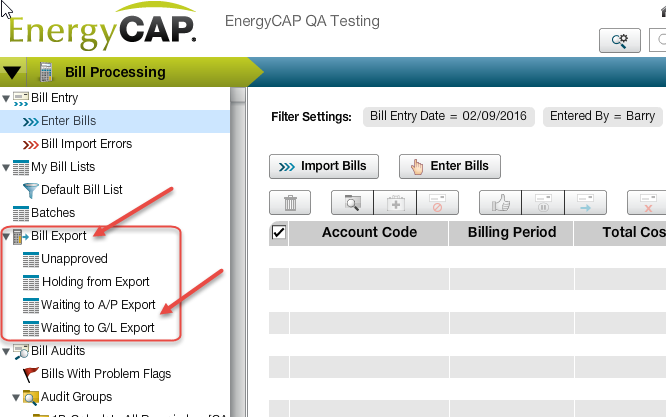Image resolution: width=666 pixels, height=417 pixels.
Task: Click the thumbs-up approve bills button
Action: tap(500, 203)
